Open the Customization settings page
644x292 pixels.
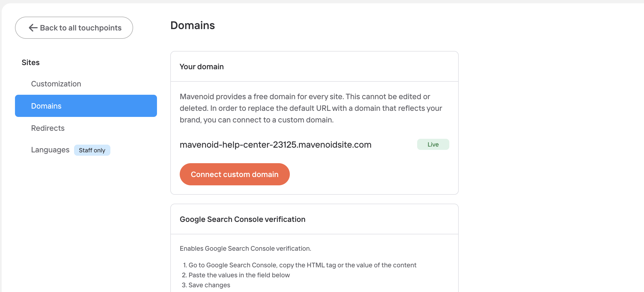click(x=56, y=84)
